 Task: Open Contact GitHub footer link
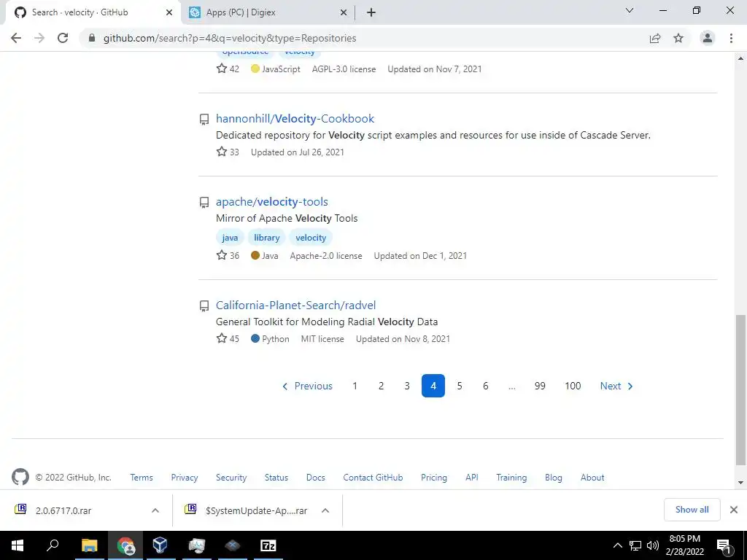(x=373, y=477)
